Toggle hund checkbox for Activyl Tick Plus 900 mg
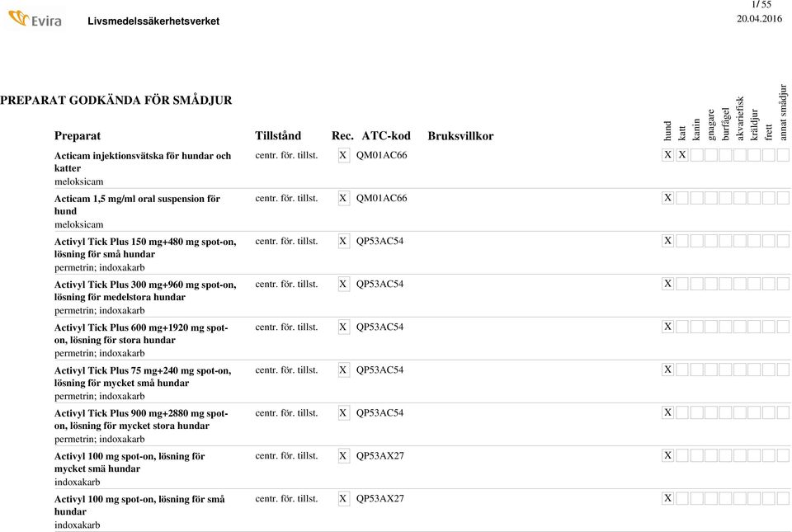The image size is (792, 532). [x=668, y=412]
